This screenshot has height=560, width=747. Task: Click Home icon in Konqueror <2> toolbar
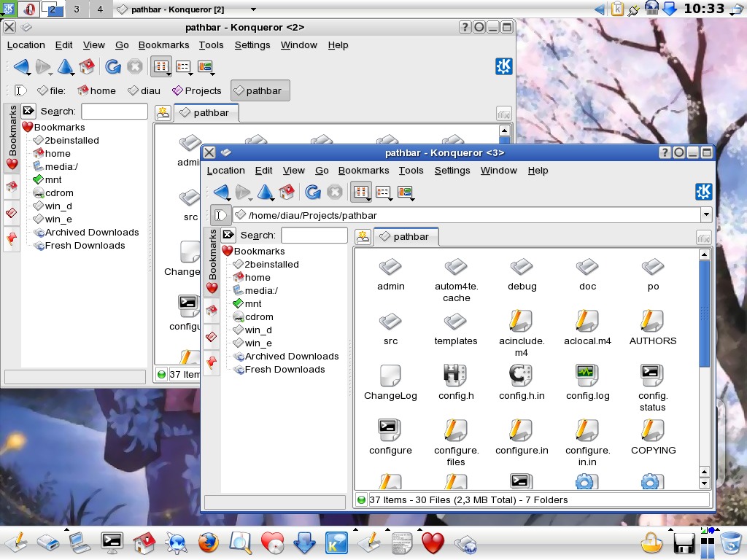pos(87,66)
